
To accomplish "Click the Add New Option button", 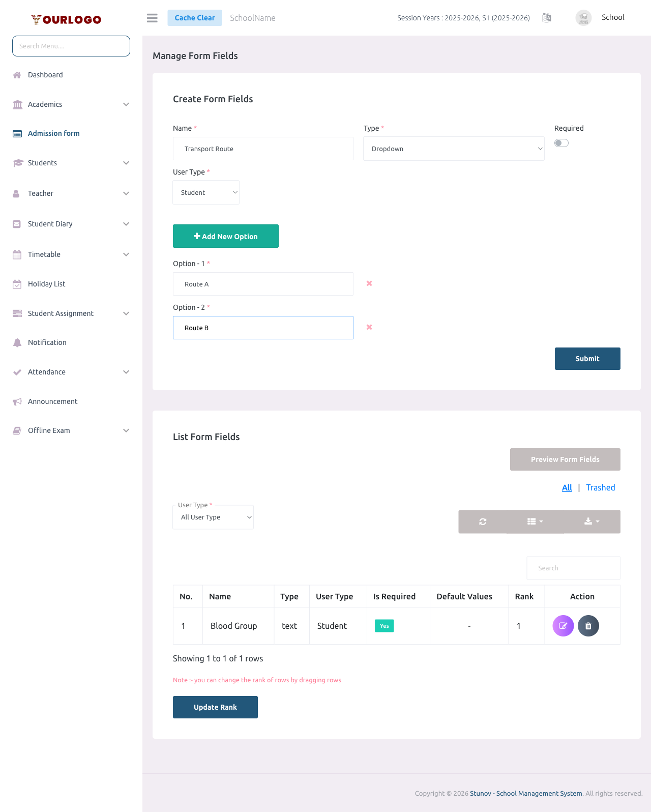I will pos(226,236).
